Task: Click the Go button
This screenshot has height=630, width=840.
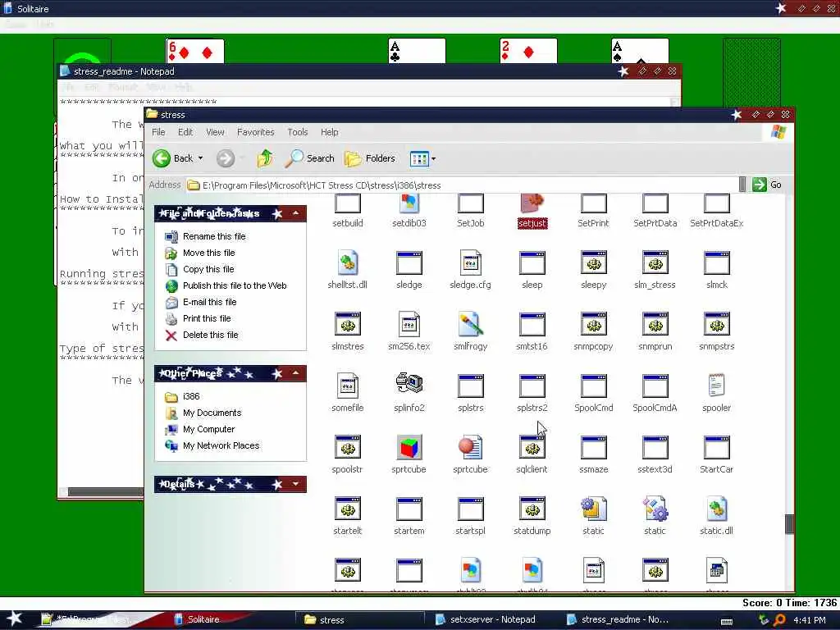Action: click(x=767, y=185)
